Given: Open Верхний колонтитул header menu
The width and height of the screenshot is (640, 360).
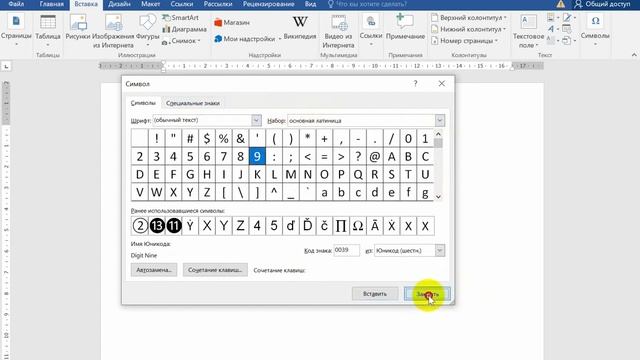Looking at the screenshot, I should (x=469, y=18).
